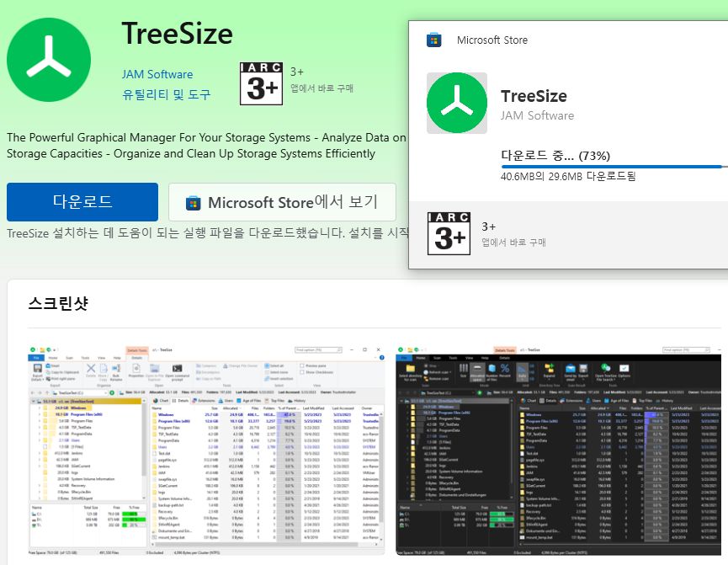Open the light theme TreeSize screenshot

pyautogui.click(x=206, y=450)
